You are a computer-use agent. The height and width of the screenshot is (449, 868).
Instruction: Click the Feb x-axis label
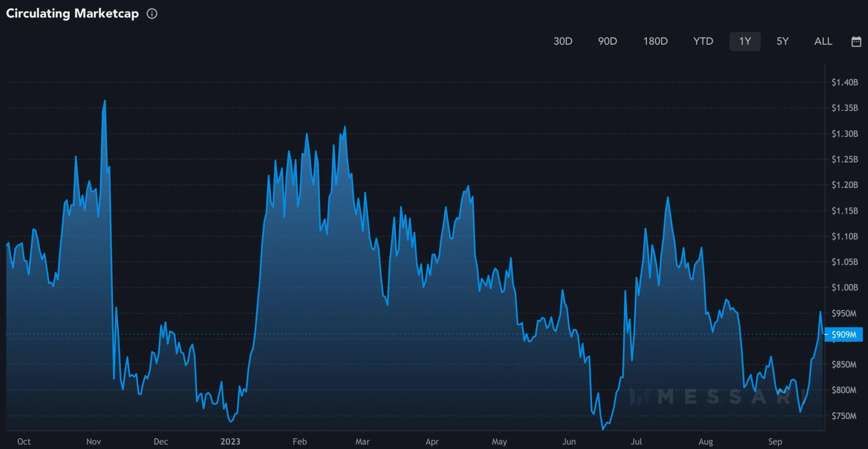(x=299, y=442)
